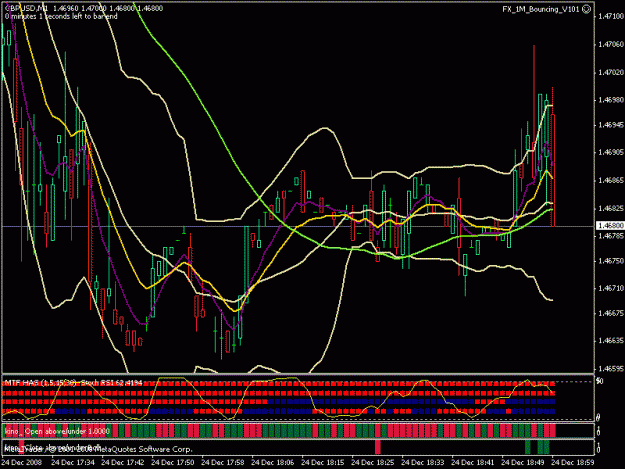Viewport: 625px width, 469px height.
Task: Click the '24 Dec 18:06' time axis label
Action: click(x=273, y=463)
